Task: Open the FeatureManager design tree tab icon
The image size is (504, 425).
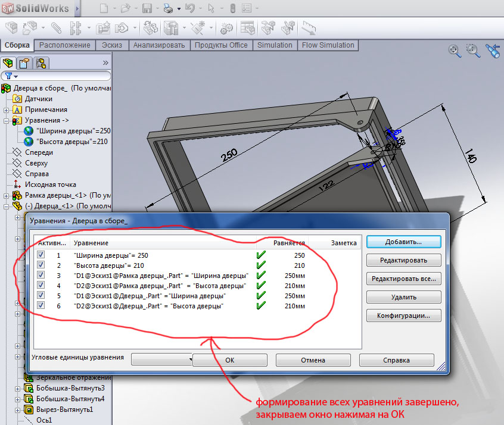Action: coord(8,63)
